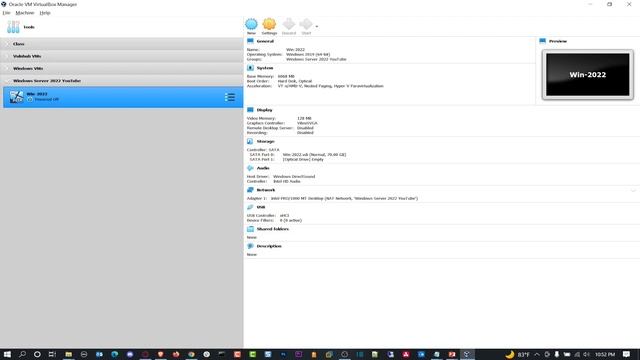
Task: Create a new VM with the New button
Action: click(x=251, y=27)
